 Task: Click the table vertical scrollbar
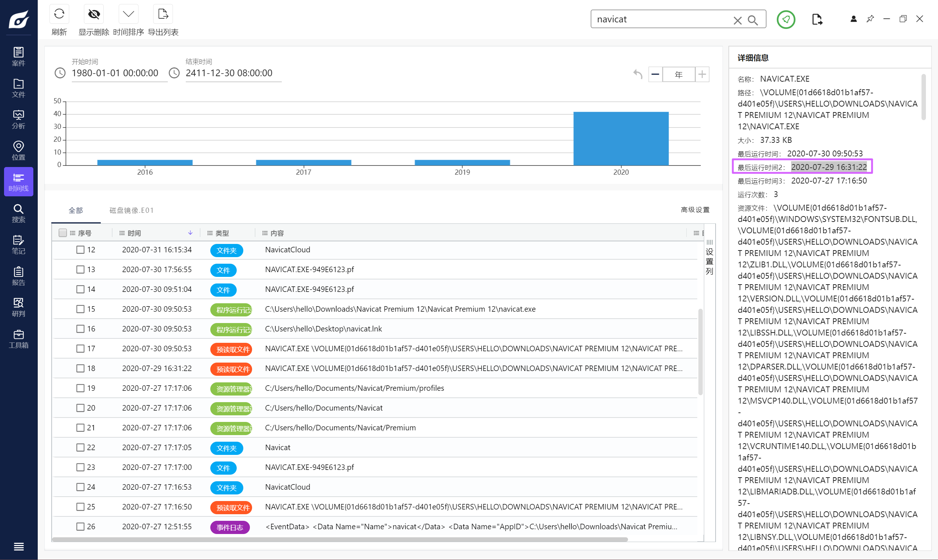[x=700, y=351]
